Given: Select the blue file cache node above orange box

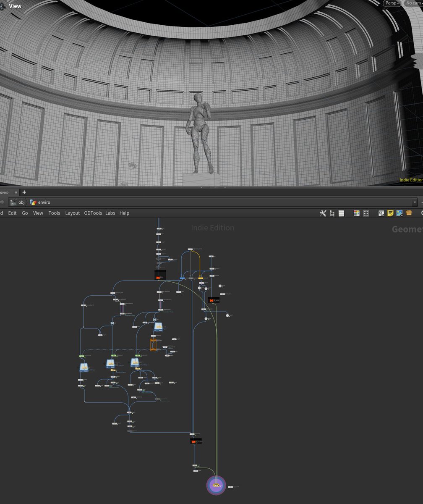Looking at the screenshot, I should pyautogui.click(x=159, y=327).
